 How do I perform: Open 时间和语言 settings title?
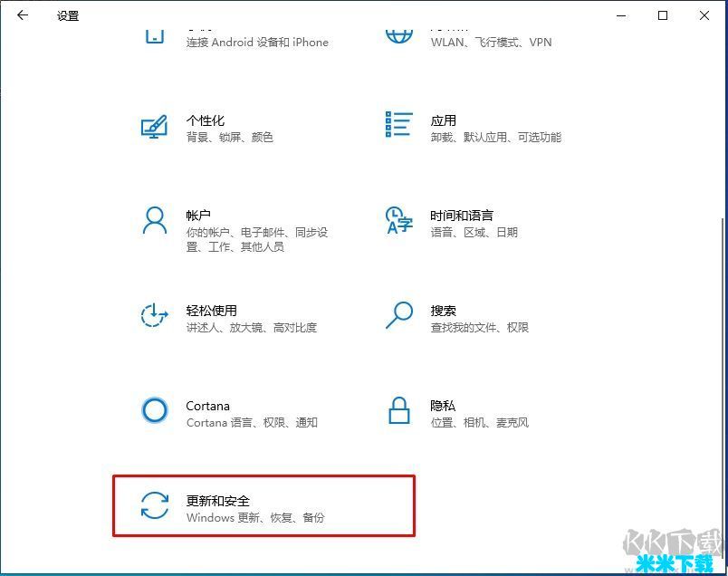pos(462,216)
